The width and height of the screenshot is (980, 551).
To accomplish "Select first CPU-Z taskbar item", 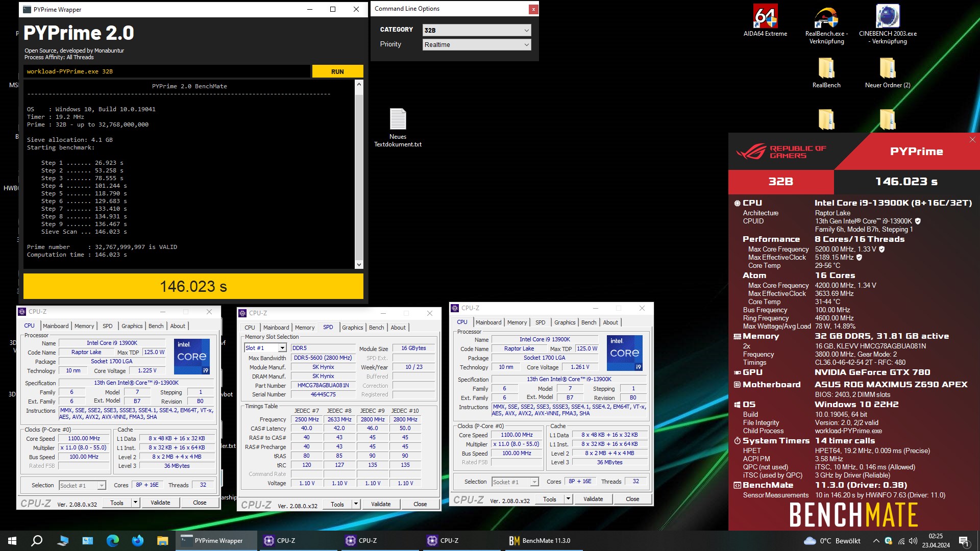I will (x=299, y=541).
